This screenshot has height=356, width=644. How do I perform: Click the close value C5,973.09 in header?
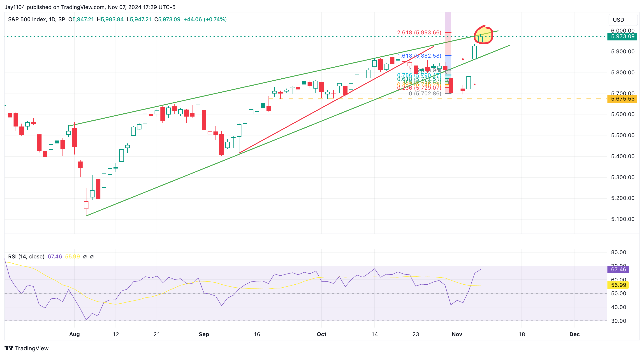click(x=167, y=19)
